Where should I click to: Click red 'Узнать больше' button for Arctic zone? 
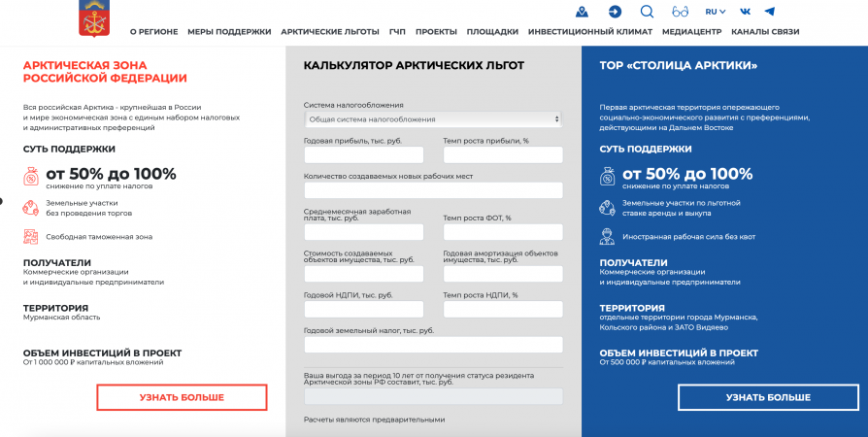182,397
